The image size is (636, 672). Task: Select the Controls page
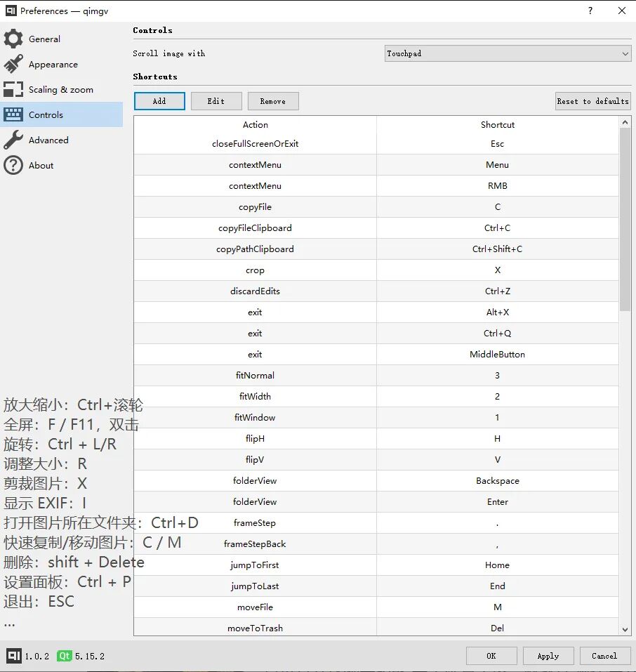(x=62, y=114)
